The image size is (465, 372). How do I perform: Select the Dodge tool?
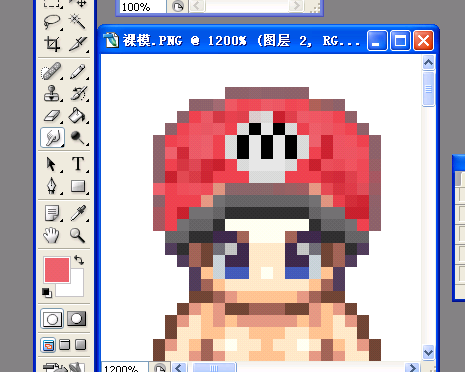[x=78, y=137]
